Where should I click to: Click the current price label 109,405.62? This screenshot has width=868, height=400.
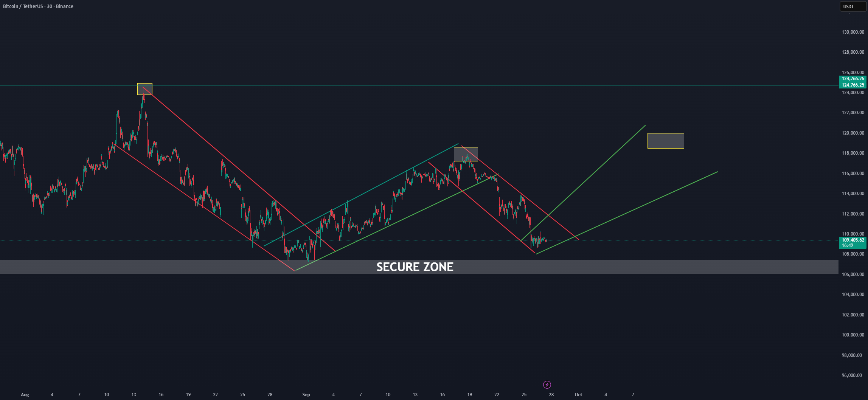(852, 240)
